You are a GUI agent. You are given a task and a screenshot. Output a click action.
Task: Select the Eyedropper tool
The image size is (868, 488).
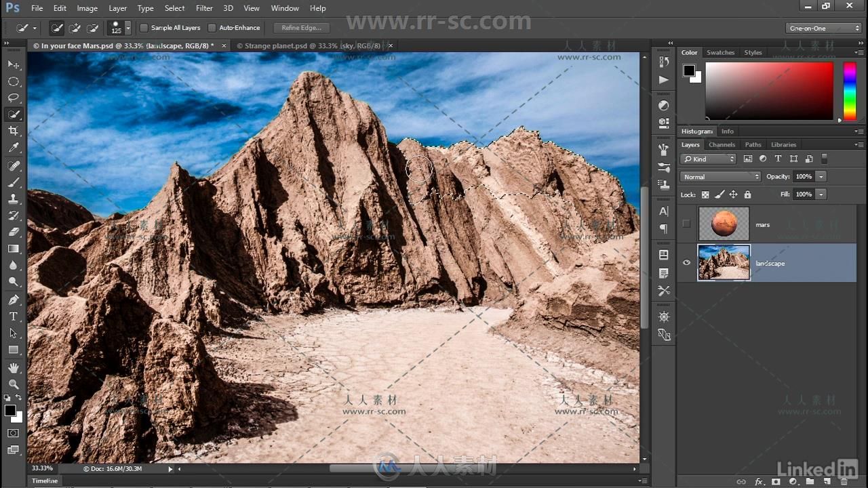(x=14, y=148)
